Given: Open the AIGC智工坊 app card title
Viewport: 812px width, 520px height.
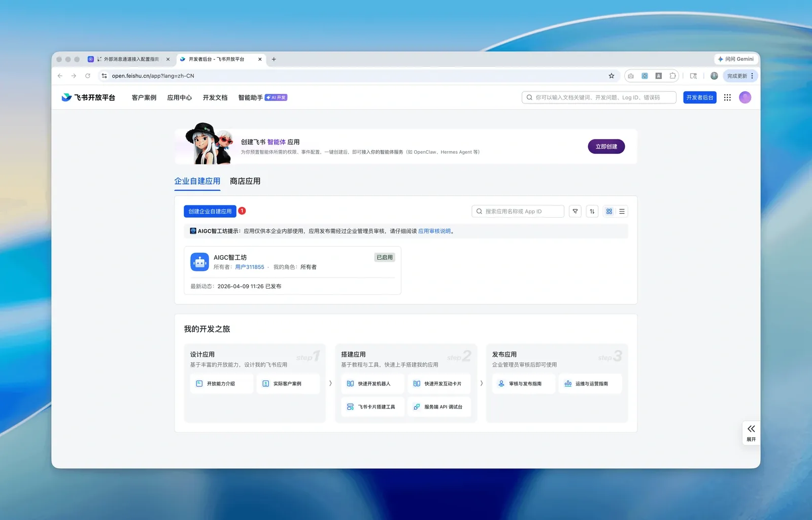Looking at the screenshot, I should pyautogui.click(x=230, y=257).
